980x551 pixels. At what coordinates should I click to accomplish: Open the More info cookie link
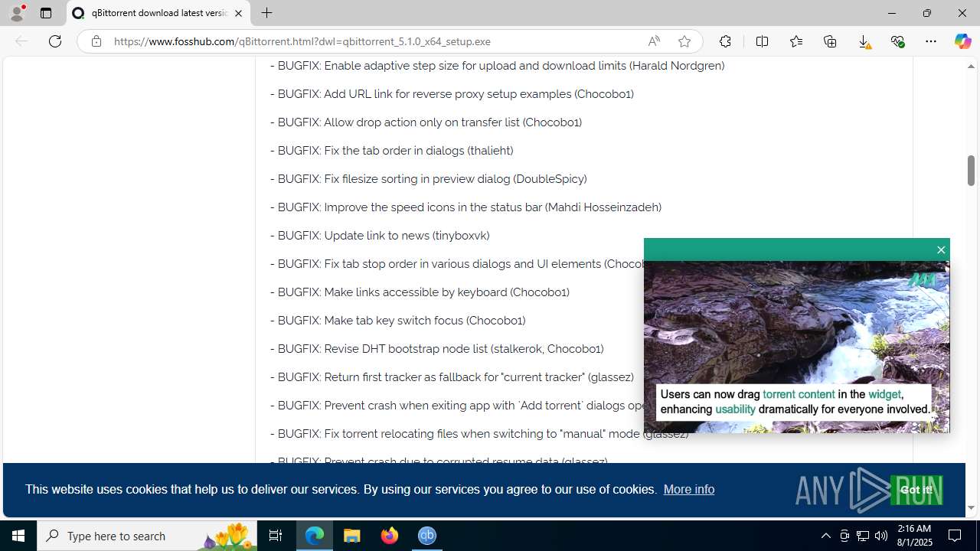tap(688, 490)
